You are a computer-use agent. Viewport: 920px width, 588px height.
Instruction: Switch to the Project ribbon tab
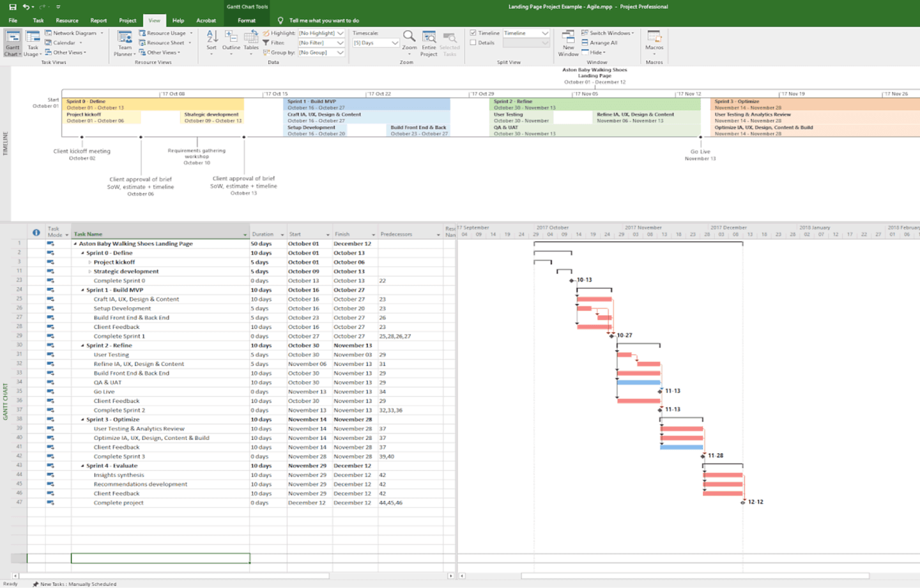pos(128,20)
